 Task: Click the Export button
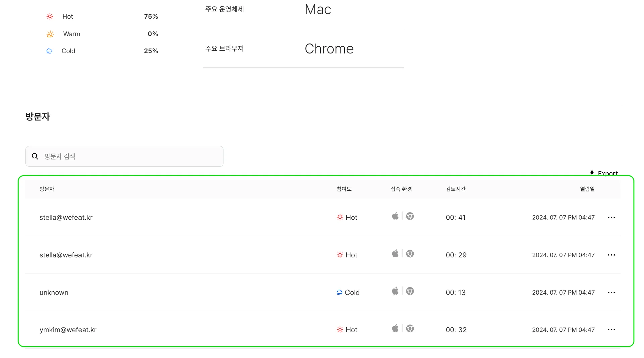(x=607, y=173)
